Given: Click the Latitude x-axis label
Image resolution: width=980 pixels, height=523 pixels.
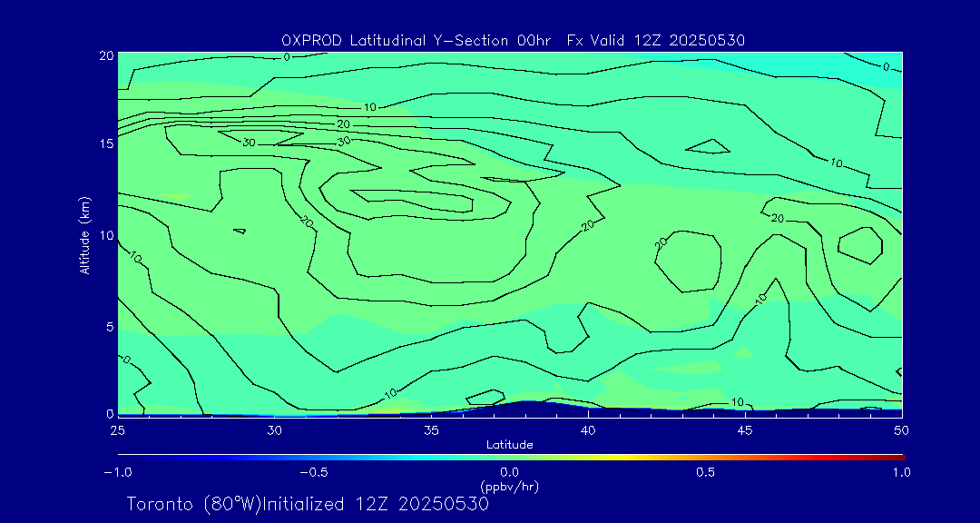Looking at the screenshot, I should click(x=509, y=445).
